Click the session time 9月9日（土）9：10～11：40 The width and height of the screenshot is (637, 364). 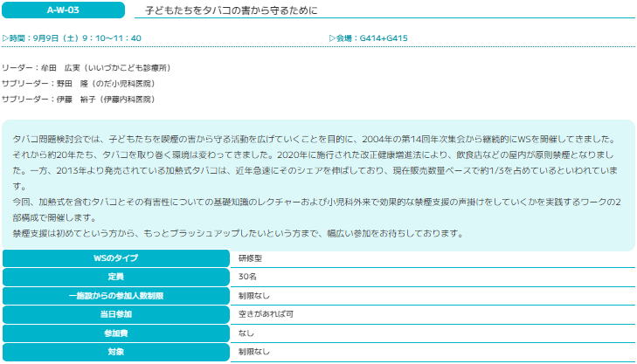89,38
